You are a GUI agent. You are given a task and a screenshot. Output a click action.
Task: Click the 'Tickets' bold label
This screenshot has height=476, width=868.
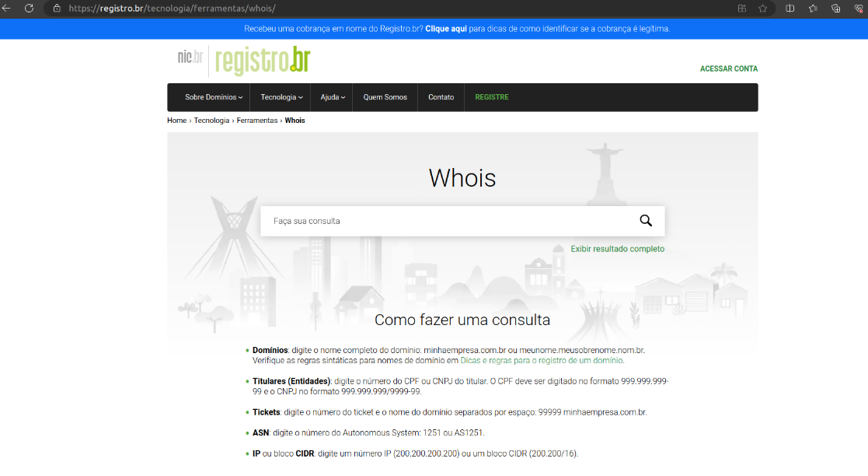point(267,412)
